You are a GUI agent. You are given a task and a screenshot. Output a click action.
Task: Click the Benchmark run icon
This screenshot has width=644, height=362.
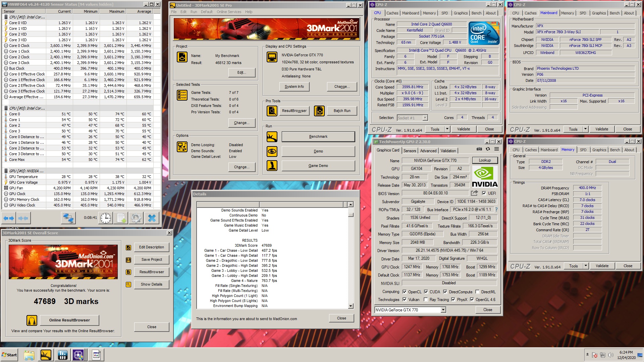click(x=272, y=137)
